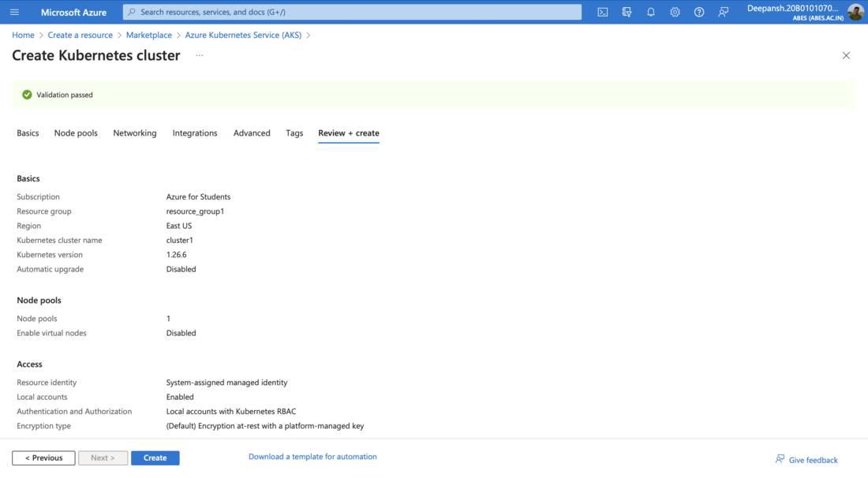Click the Node pools section heading
The width and height of the screenshot is (868, 478).
(39, 300)
